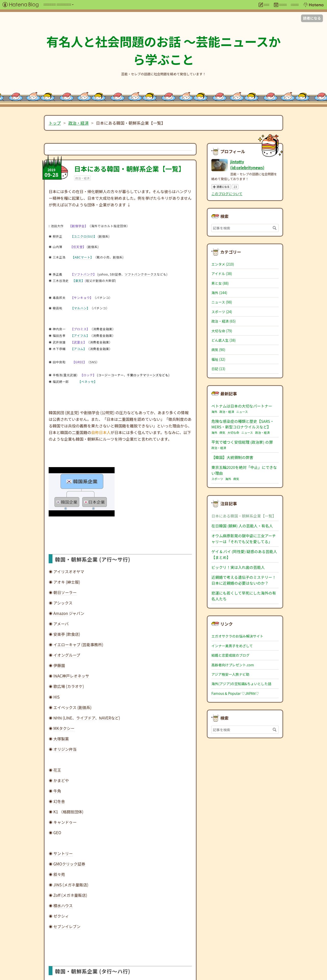Open the プロミス link
This screenshot has width=327, height=980.
coord(80,329)
